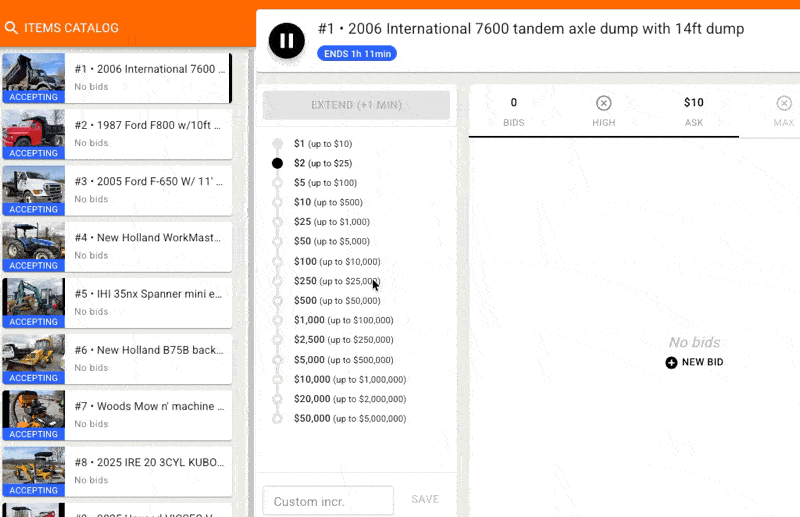Click the plus icon next to NEW BID
800x517 pixels.
pos(671,362)
